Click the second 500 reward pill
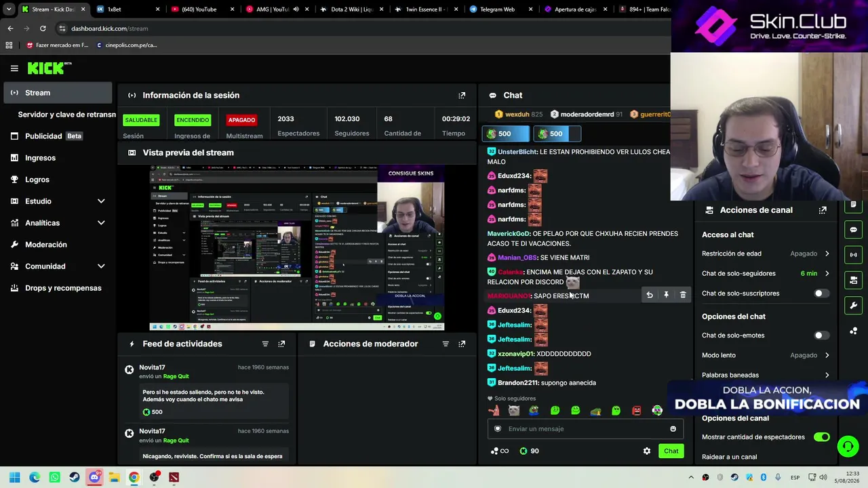 pos(557,134)
